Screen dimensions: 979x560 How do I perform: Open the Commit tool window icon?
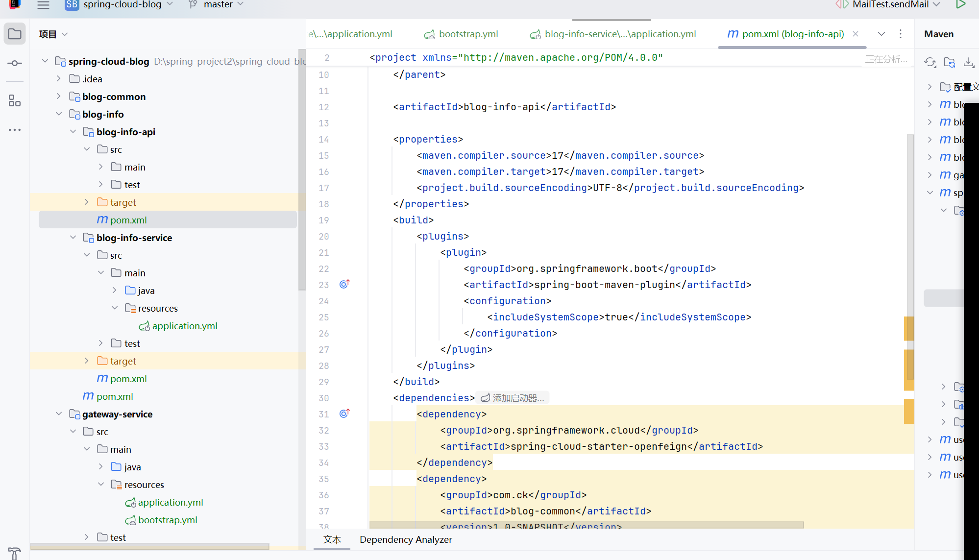pyautogui.click(x=15, y=63)
